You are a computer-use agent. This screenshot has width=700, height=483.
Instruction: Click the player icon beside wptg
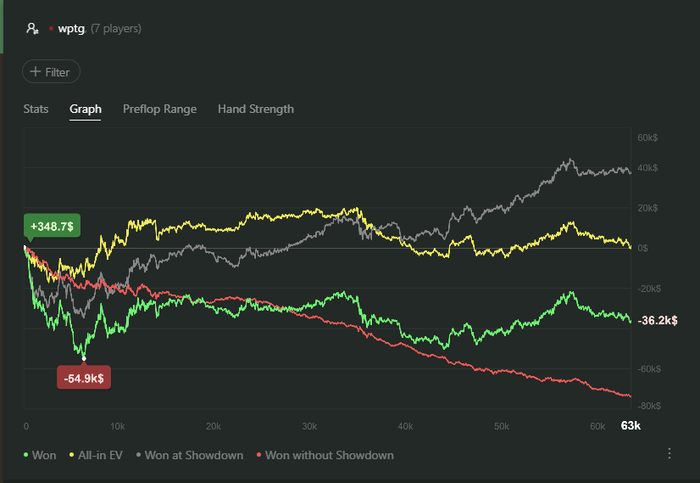32,29
